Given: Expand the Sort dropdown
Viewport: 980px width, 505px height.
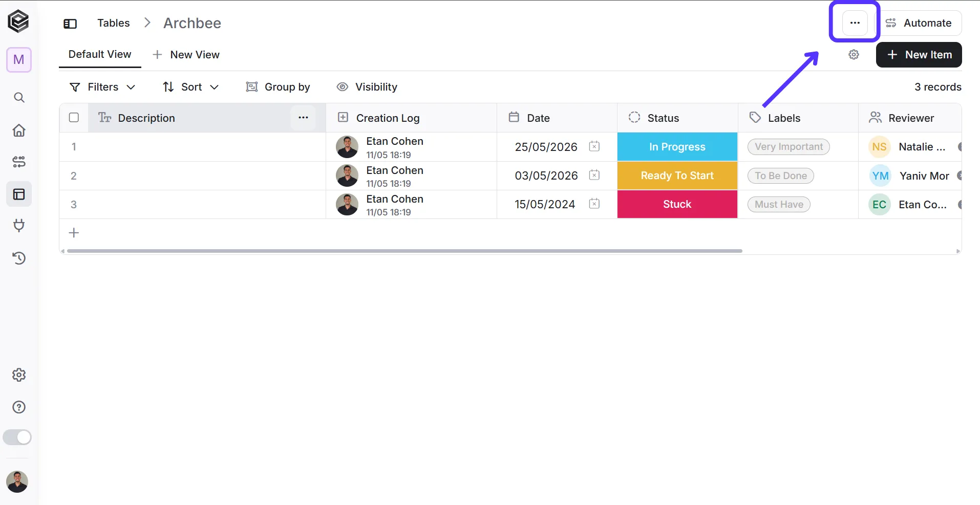Looking at the screenshot, I should point(190,87).
